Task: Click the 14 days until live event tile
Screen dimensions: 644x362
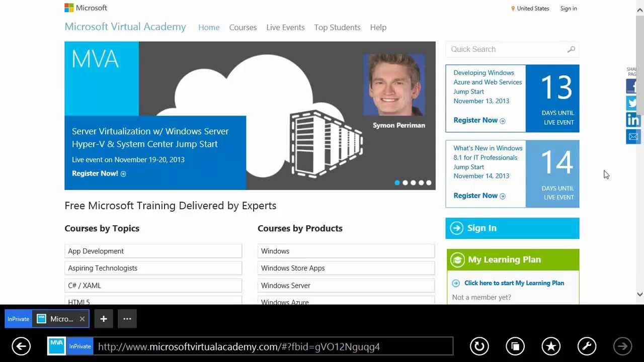Action: pyautogui.click(x=552, y=174)
